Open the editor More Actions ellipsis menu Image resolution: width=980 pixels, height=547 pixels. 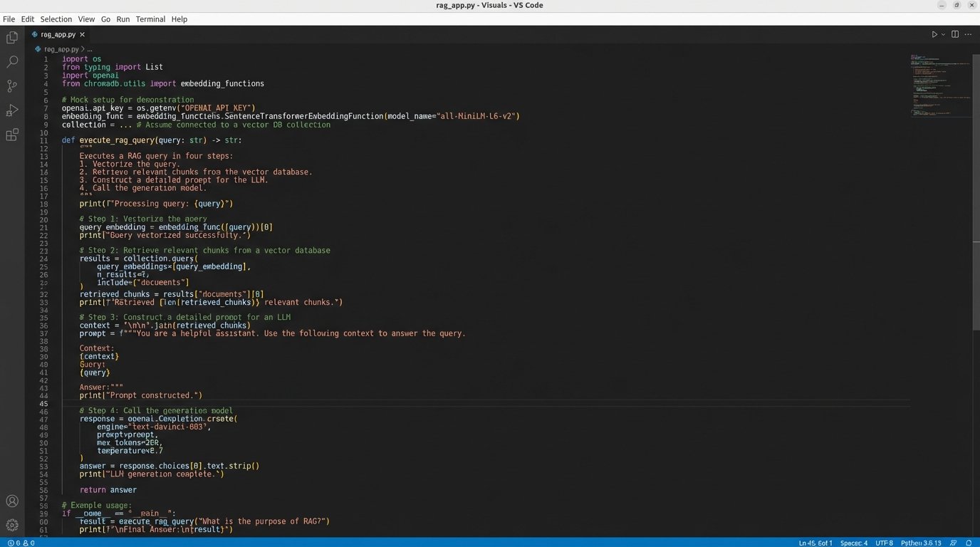tap(969, 34)
